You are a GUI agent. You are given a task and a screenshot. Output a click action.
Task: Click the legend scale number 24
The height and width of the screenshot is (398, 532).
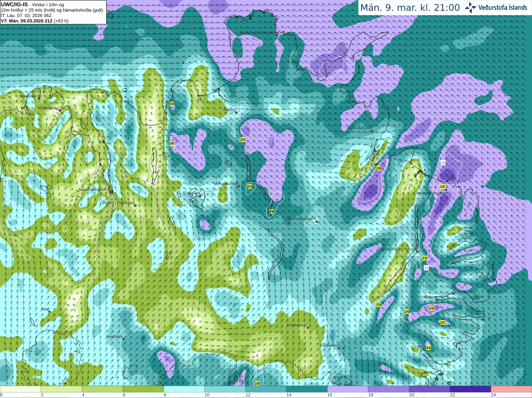pos(494,395)
